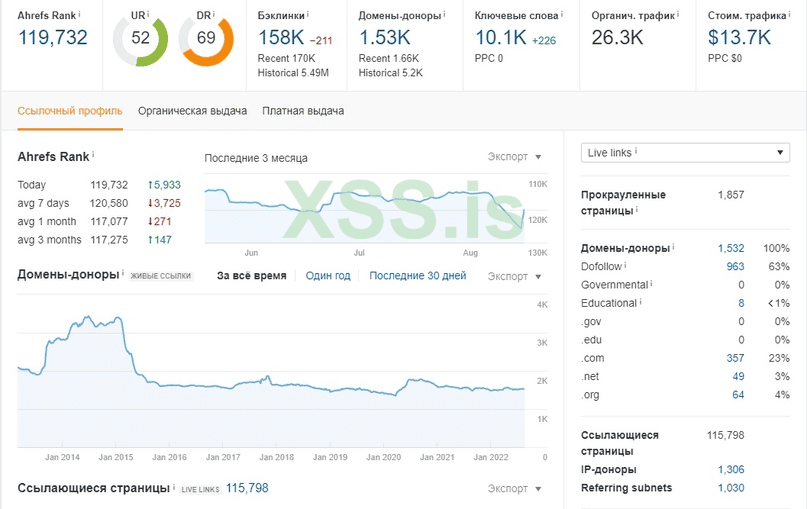Switch to Органическая выдача tab
This screenshot has height=509, width=807.
[x=192, y=111]
